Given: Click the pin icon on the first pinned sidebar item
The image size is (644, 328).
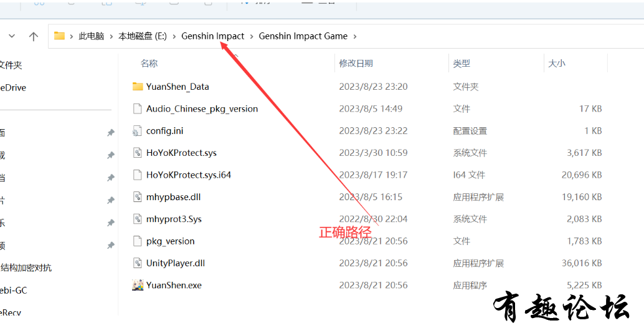Looking at the screenshot, I should coord(110,132).
